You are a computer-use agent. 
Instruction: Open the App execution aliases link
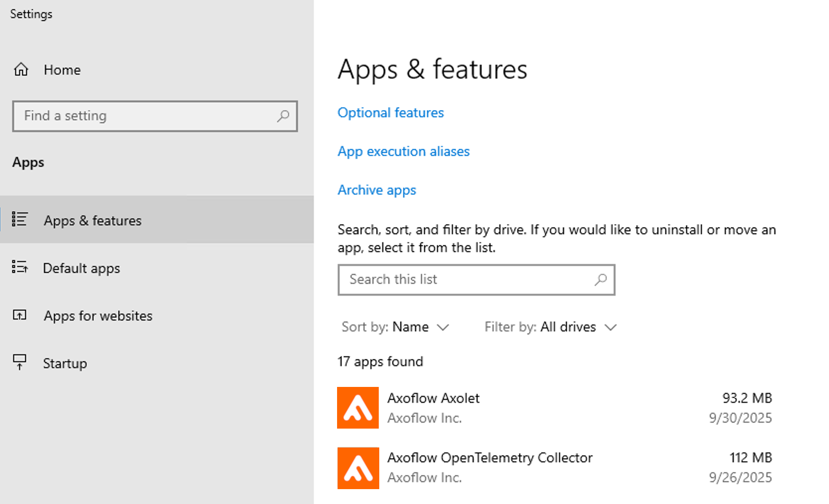click(403, 151)
